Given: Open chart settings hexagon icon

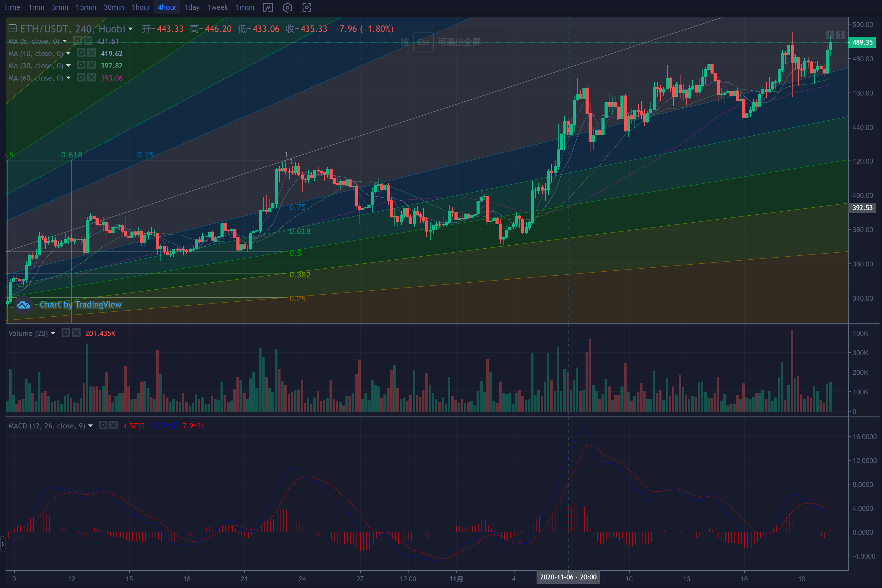Looking at the screenshot, I should [x=287, y=7].
